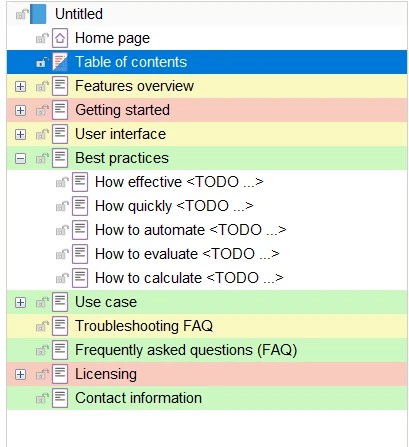Click the document icon next to Licensing

pyautogui.click(x=60, y=374)
